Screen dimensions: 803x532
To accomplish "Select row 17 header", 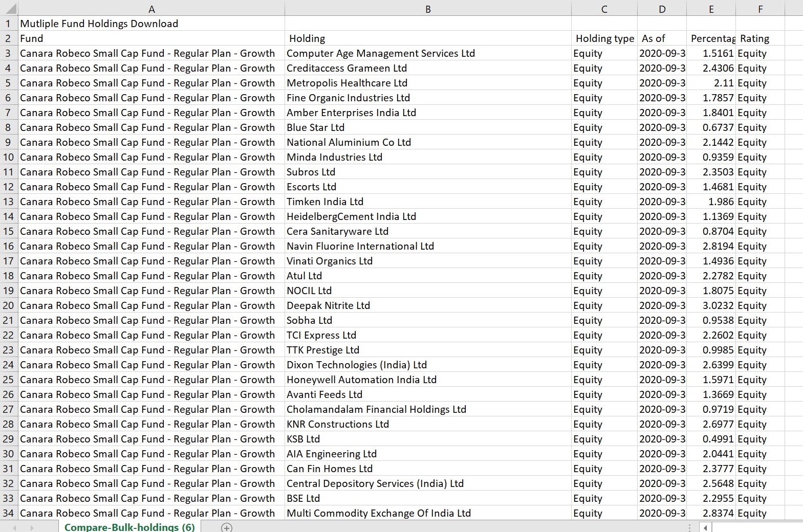I will [9, 261].
